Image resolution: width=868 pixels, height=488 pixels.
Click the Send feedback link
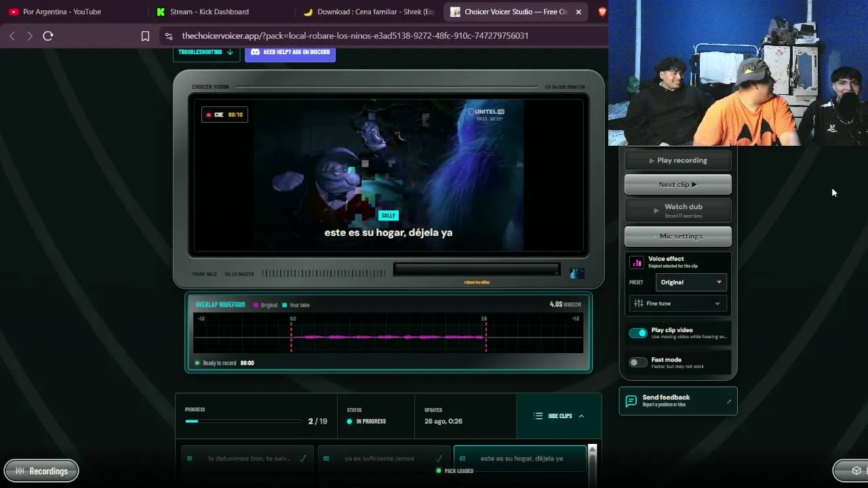click(x=678, y=401)
